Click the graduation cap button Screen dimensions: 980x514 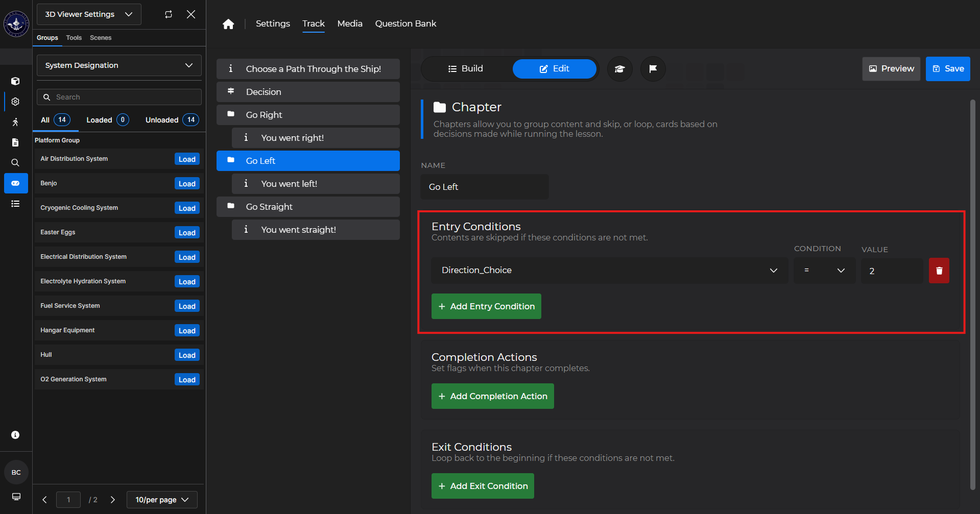(x=620, y=69)
